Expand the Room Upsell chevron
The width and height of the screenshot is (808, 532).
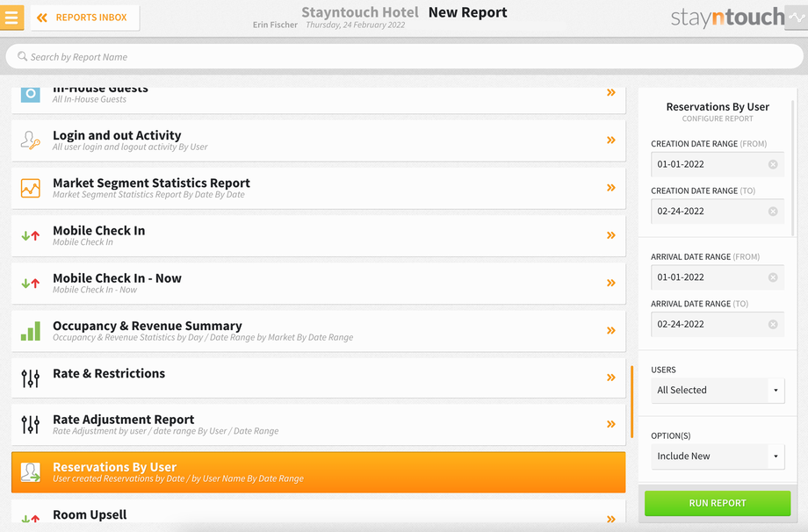pos(611,519)
